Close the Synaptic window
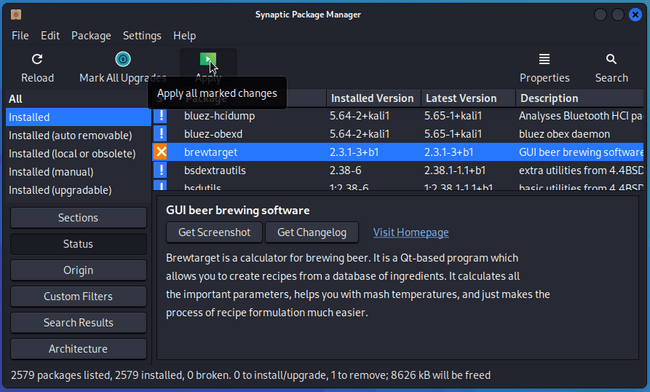Image resolution: width=650 pixels, height=392 pixels. (635, 15)
